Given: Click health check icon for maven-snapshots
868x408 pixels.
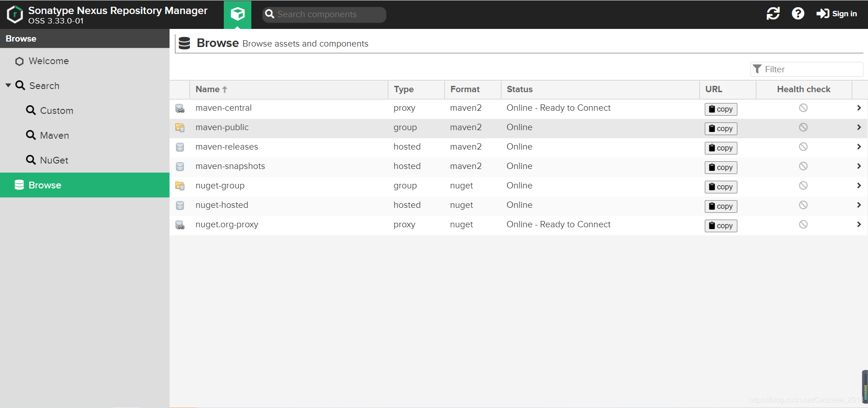Looking at the screenshot, I should 803,166.
